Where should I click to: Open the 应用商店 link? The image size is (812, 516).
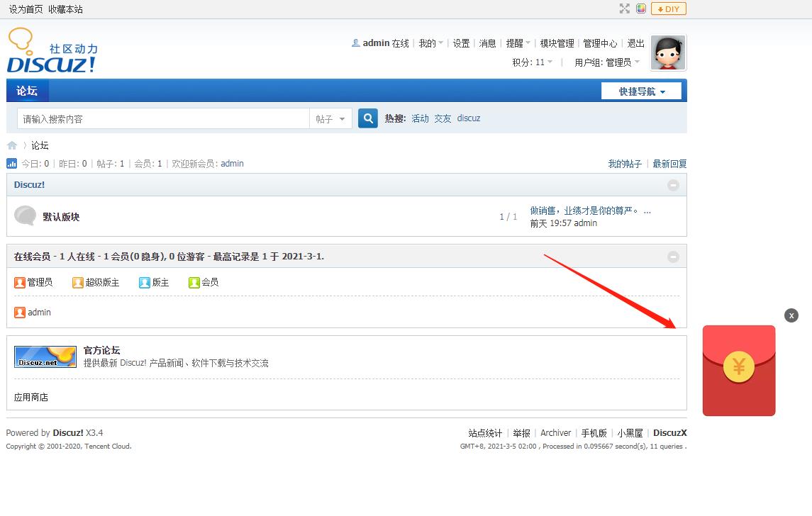click(31, 398)
